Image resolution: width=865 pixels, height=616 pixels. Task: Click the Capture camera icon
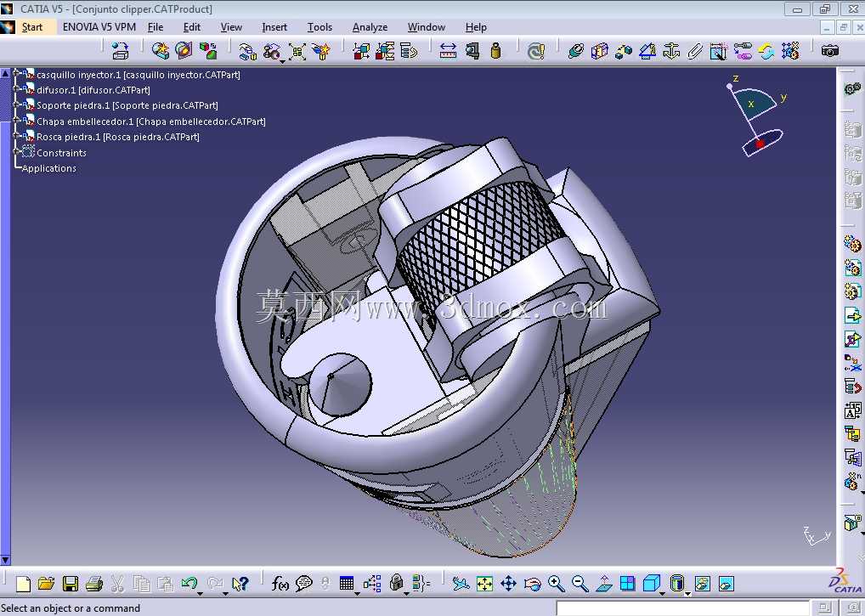[830, 51]
